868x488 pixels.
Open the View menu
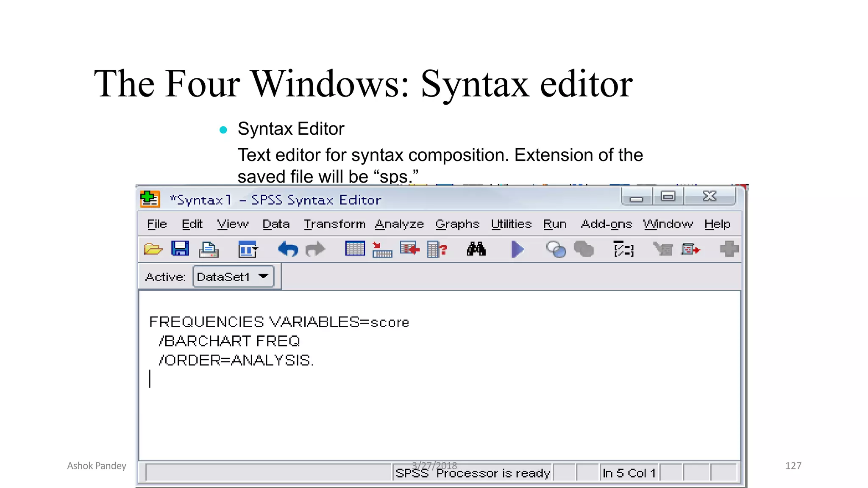[233, 224]
